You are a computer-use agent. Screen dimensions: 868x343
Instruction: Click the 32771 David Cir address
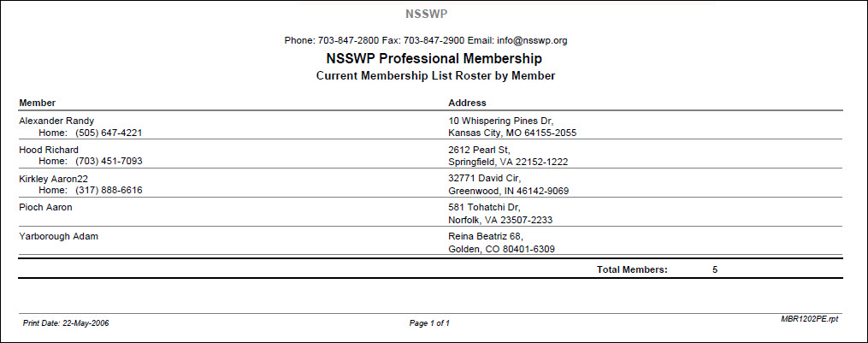pos(484,178)
